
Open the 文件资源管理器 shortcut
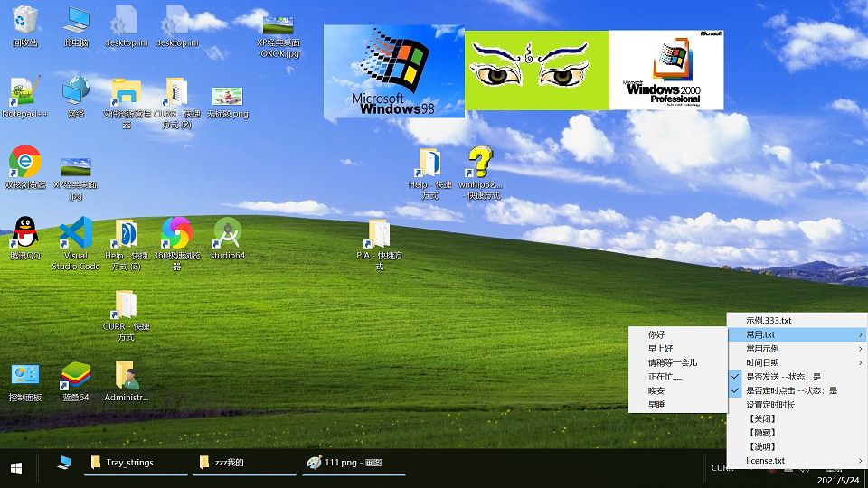pyautogui.click(x=127, y=102)
